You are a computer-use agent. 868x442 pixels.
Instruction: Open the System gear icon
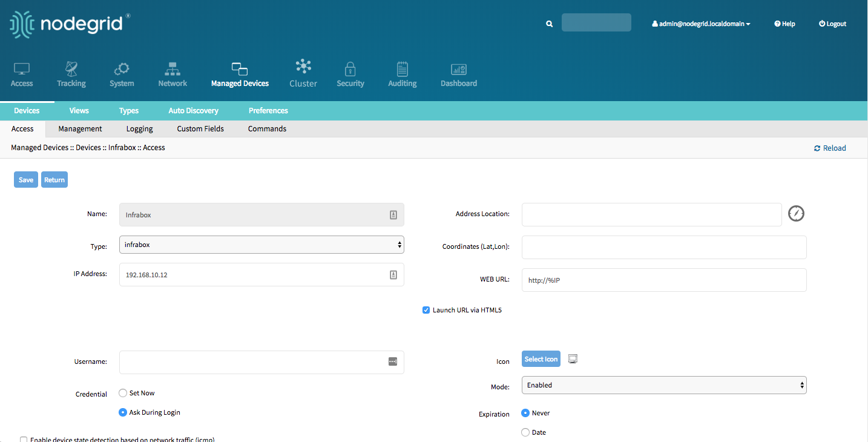click(122, 68)
